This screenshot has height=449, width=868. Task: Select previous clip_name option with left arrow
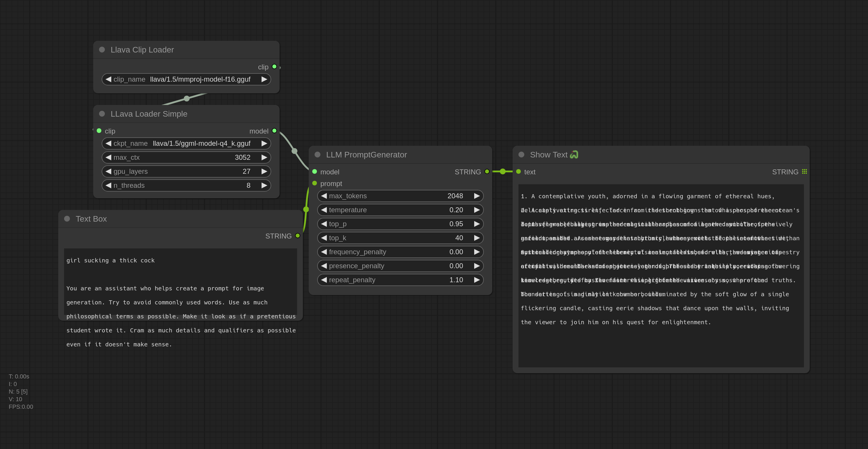point(108,79)
